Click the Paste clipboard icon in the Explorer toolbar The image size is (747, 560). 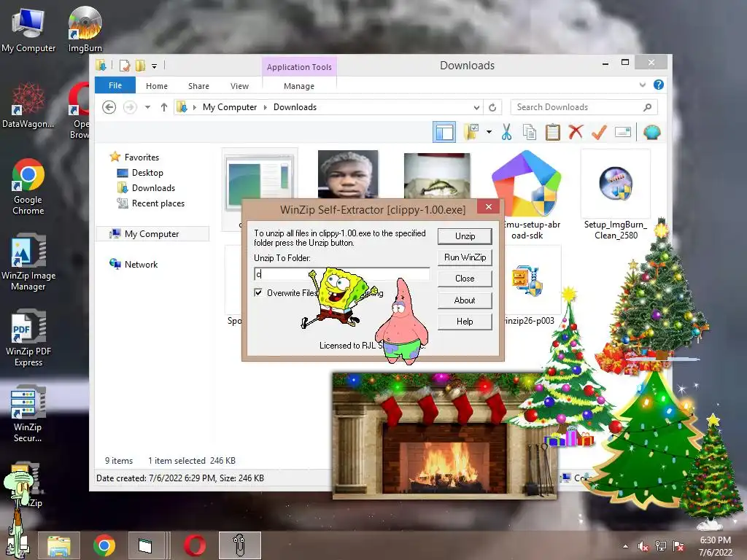tap(553, 132)
